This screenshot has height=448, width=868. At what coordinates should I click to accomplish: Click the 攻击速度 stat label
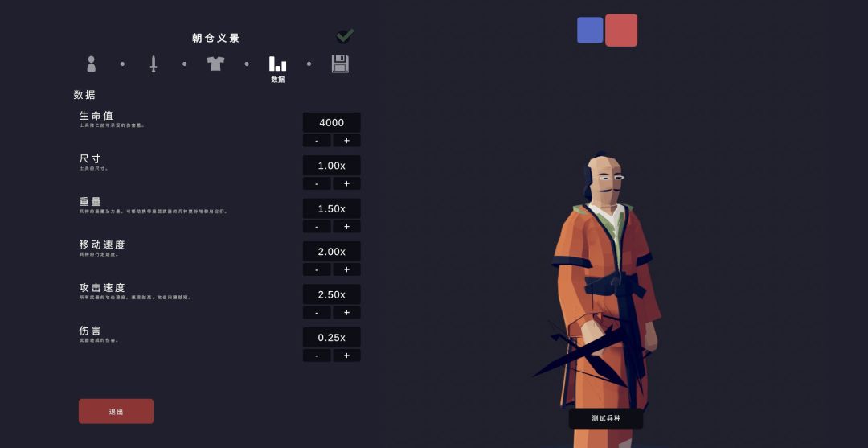(x=102, y=287)
